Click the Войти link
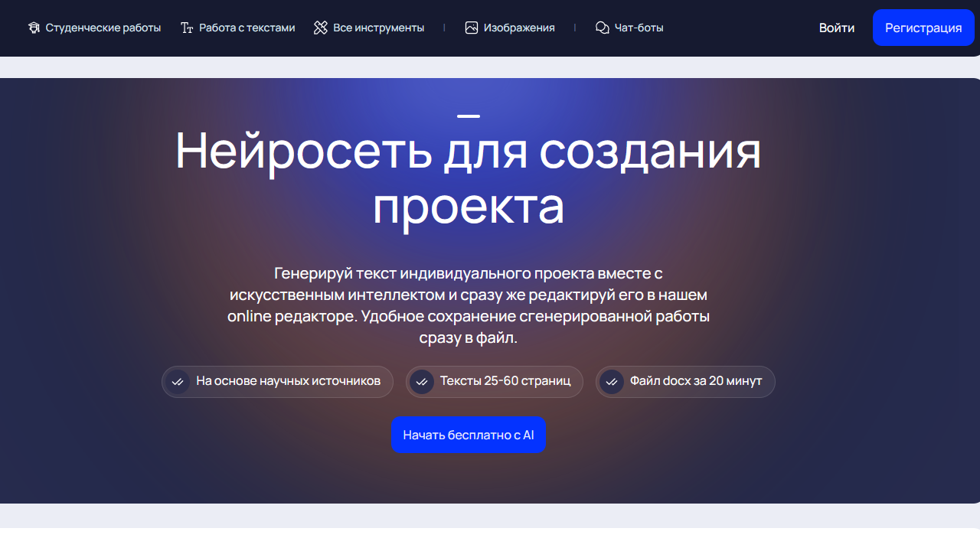This screenshot has width=980, height=551. coord(837,28)
